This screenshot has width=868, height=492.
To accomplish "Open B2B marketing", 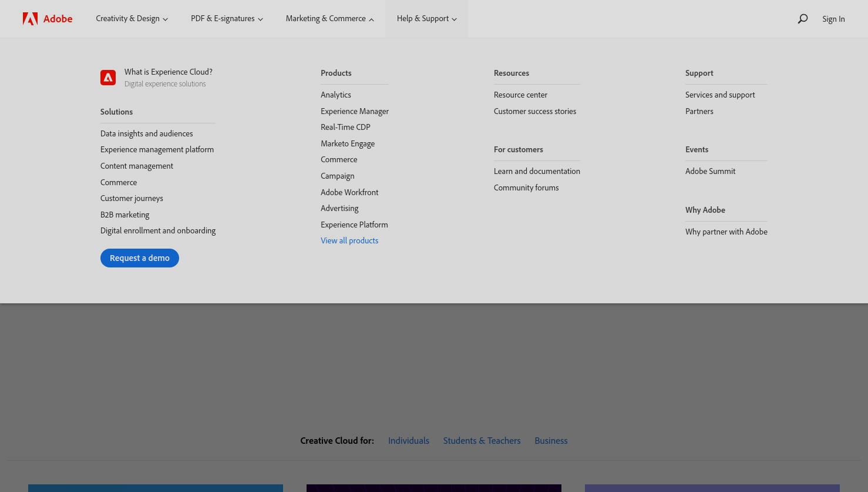I will pyautogui.click(x=125, y=215).
